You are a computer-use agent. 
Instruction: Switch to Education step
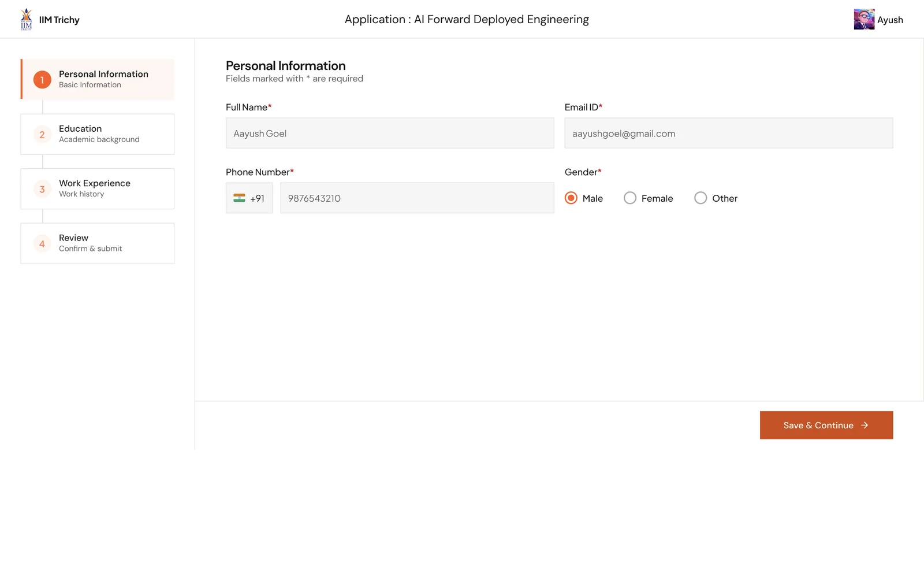click(x=98, y=134)
